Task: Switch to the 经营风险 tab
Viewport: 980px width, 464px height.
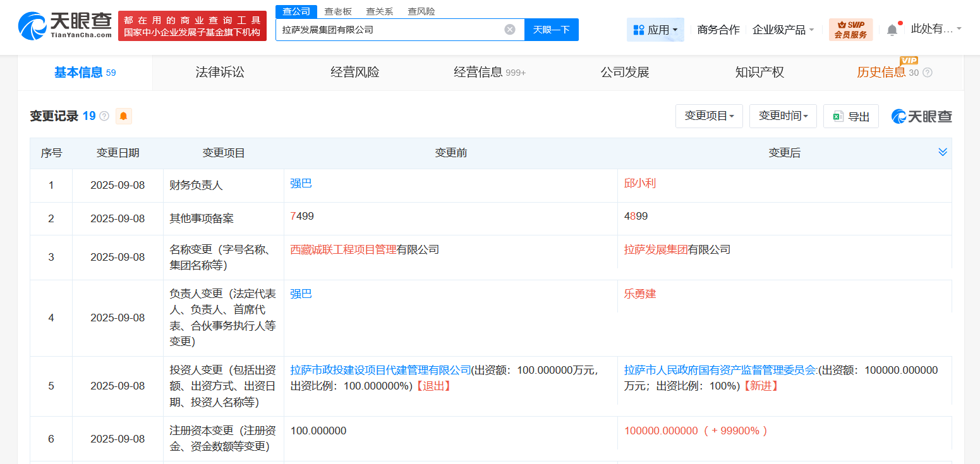Action: click(x=354, y=72)
